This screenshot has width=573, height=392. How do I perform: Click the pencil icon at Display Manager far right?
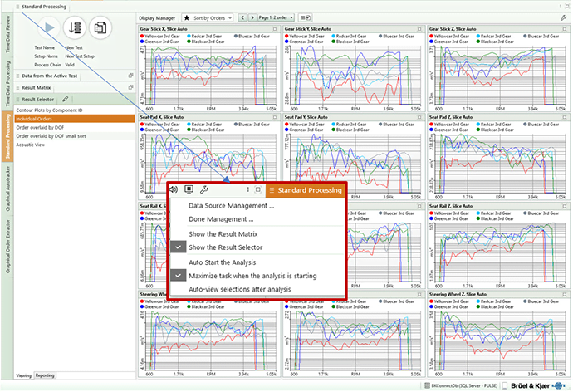point(564,17)
